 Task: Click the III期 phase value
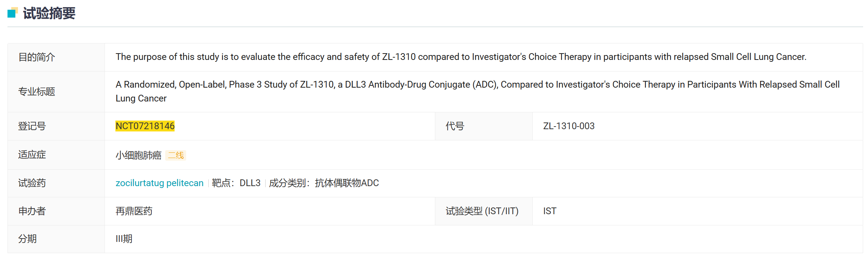pos(124,239)
